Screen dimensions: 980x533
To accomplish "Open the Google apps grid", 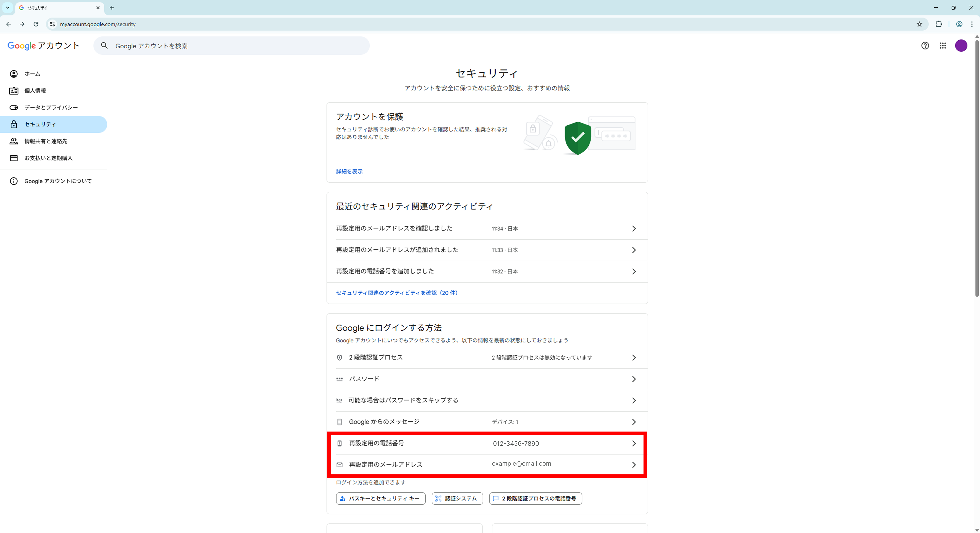I will (x=942, y=46).
